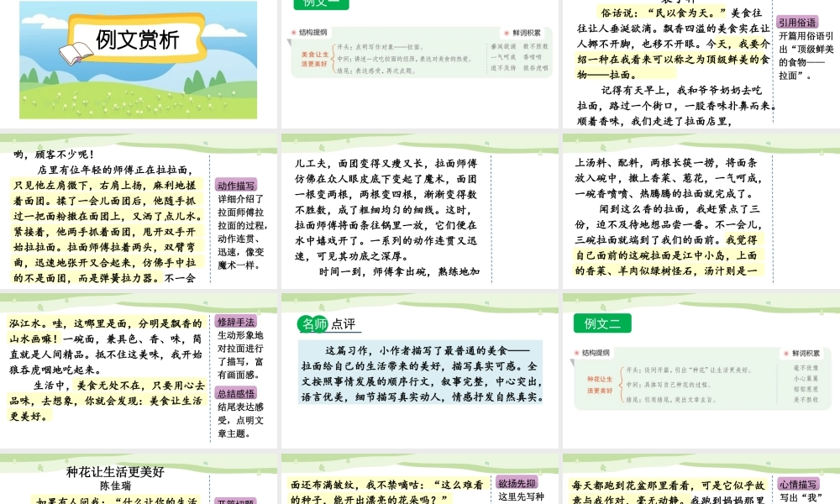Click the purple 动作描写 annotation tag

(236, 186)
